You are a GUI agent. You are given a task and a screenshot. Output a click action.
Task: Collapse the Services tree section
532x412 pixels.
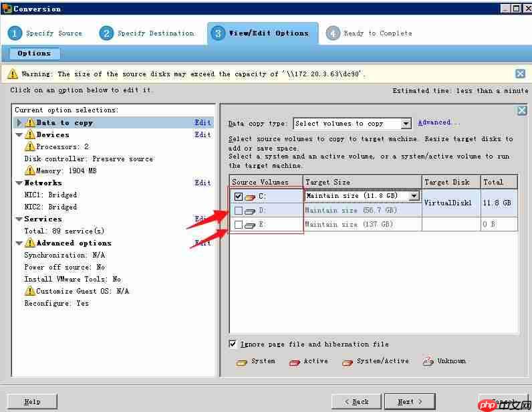pyautogui.click(x=19, y=219)
